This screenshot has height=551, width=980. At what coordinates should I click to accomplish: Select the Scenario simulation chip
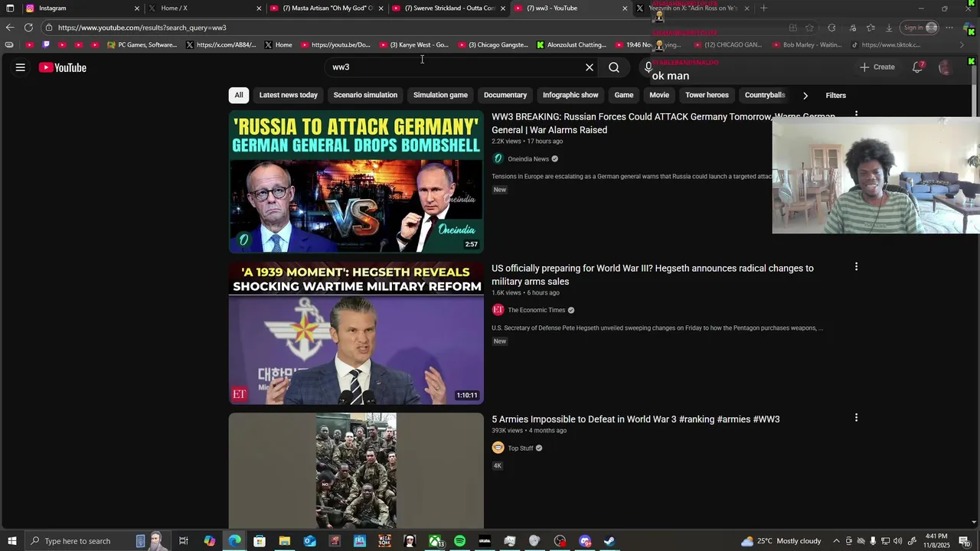[x=365, y=95]
